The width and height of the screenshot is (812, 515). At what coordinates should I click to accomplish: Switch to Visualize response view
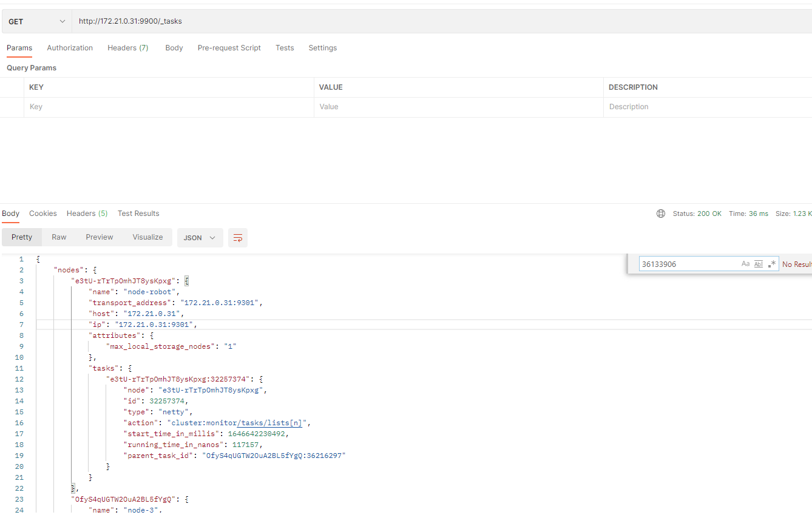[x=147, y=237]
